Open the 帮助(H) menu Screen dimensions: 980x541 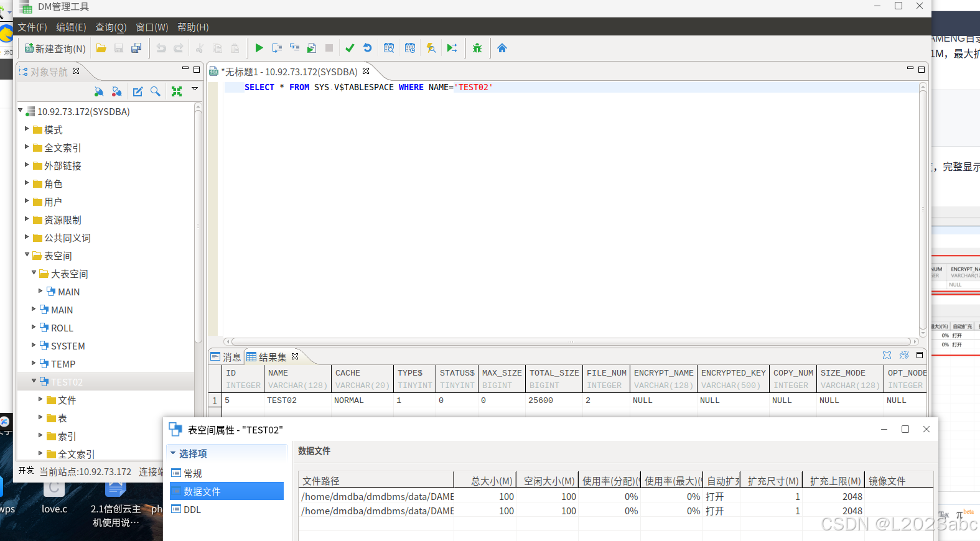(x=193, y=27)
